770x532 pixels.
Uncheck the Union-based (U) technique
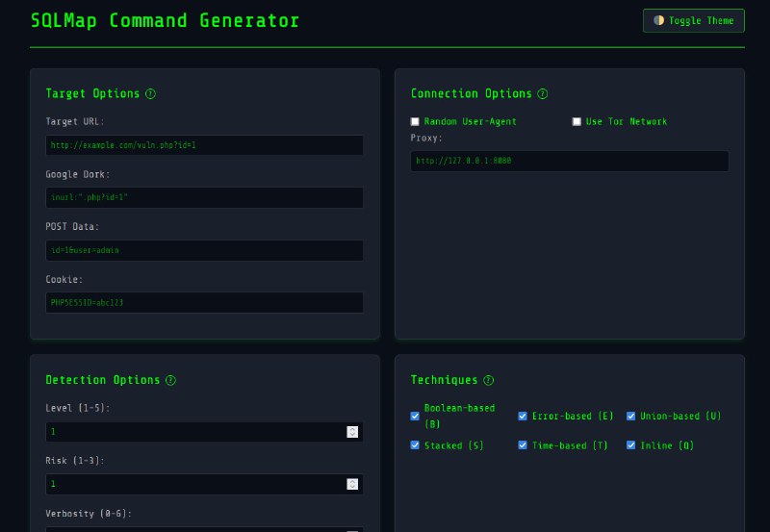coord(631,417)
